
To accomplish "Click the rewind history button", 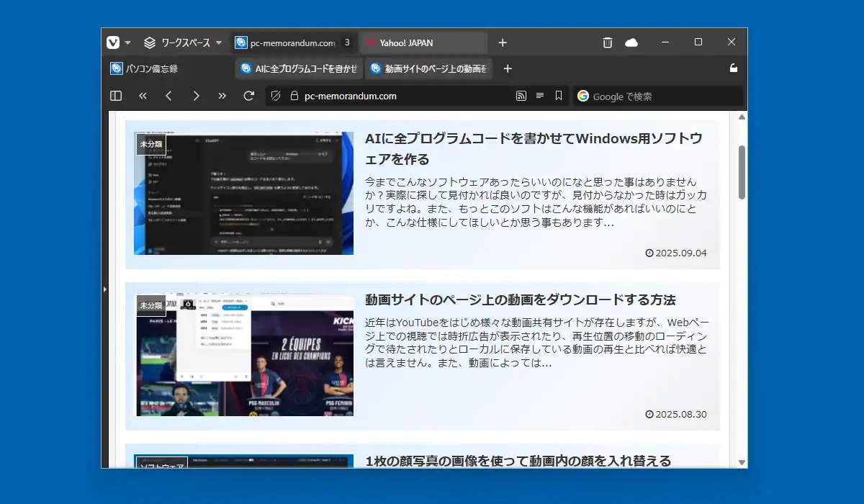I will coord(143,96).
